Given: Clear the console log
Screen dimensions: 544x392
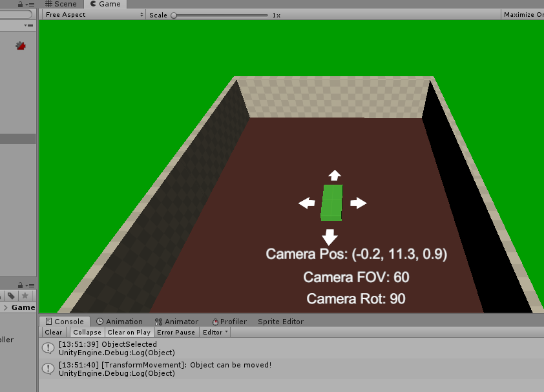Looking at the screenshot, I should tap(54, 333).
